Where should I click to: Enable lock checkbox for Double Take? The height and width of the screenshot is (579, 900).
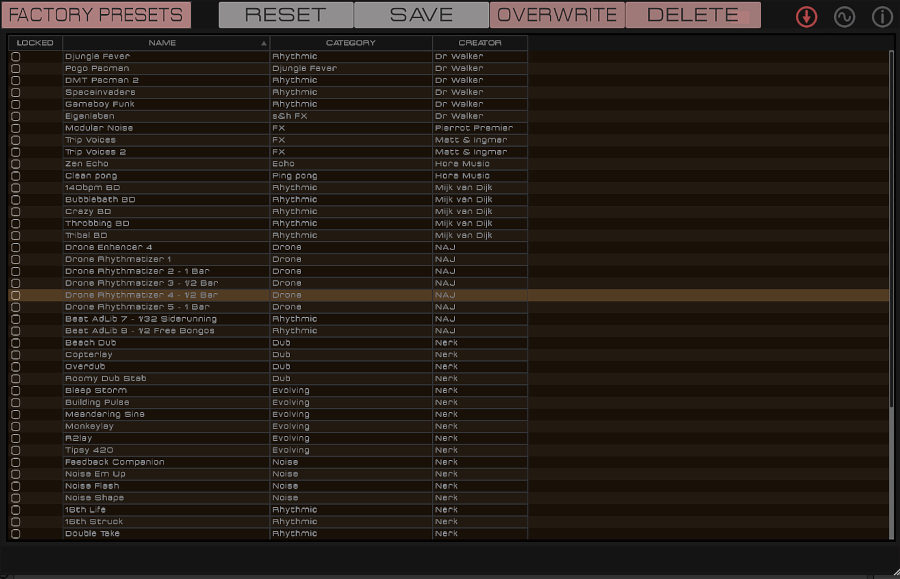(15, 534)
